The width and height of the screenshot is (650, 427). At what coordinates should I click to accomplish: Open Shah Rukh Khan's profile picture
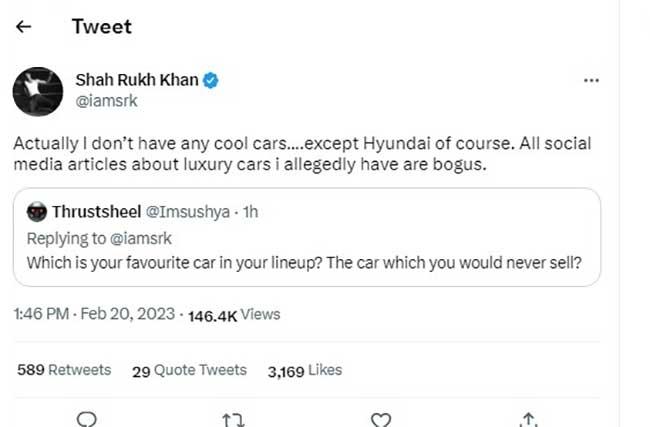[x=38, y=92]
